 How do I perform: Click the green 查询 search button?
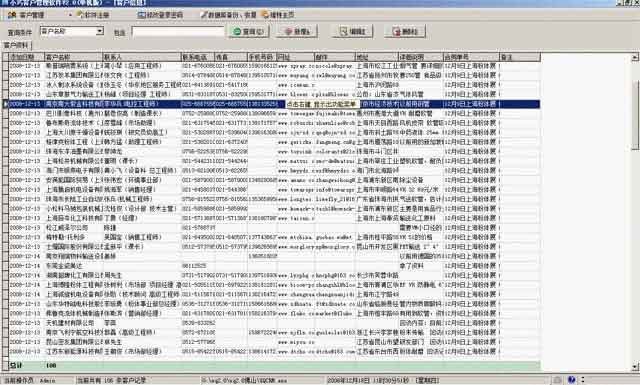tap(249, 31)
